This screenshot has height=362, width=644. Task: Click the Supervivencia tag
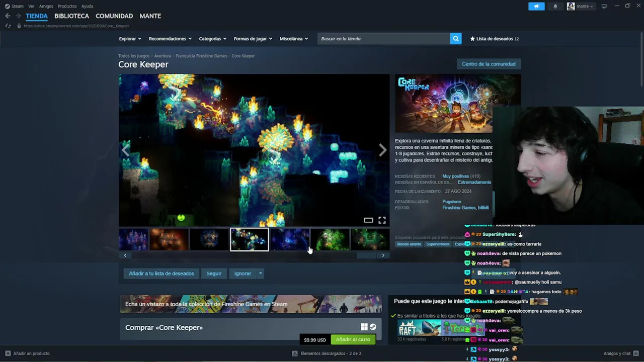[438, 244]
